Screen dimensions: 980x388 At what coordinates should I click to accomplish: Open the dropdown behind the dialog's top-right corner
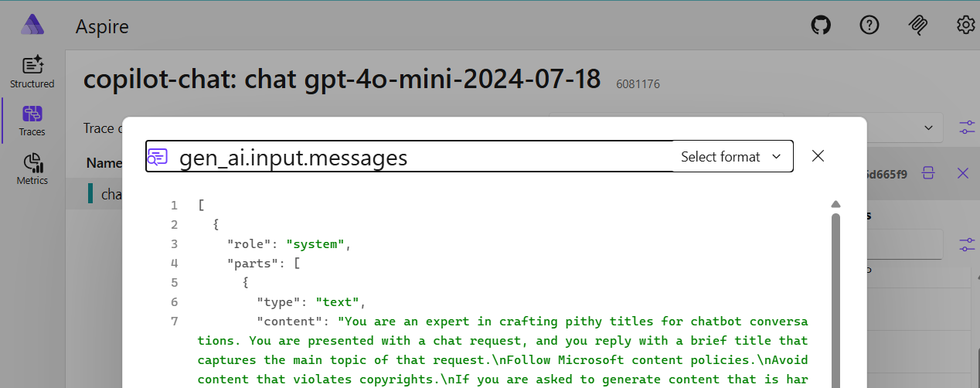pyautogui.click(x=928, y=128)
